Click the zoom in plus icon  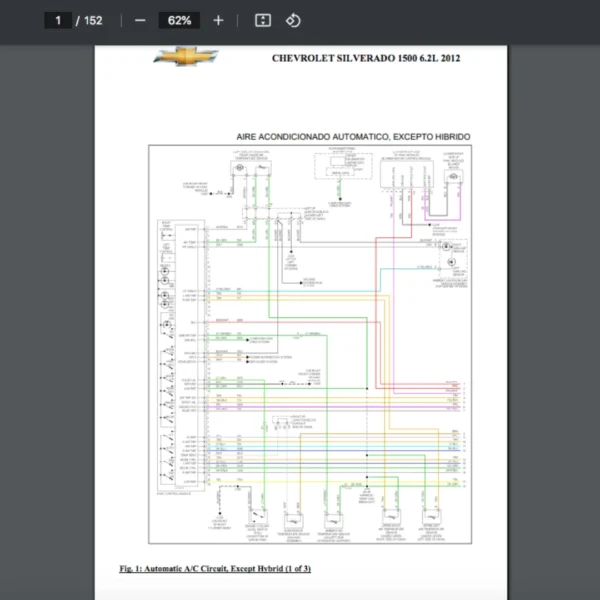click(219, 20)
